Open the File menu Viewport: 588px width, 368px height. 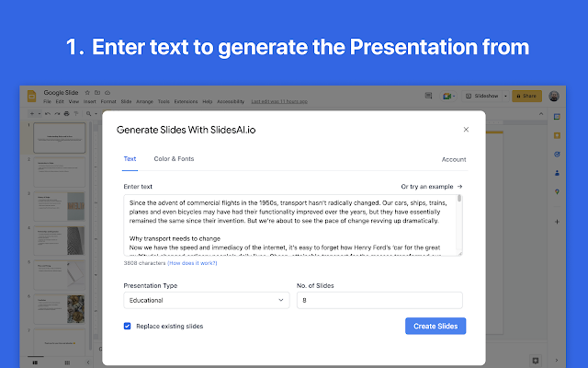click(x=45, y=101)
